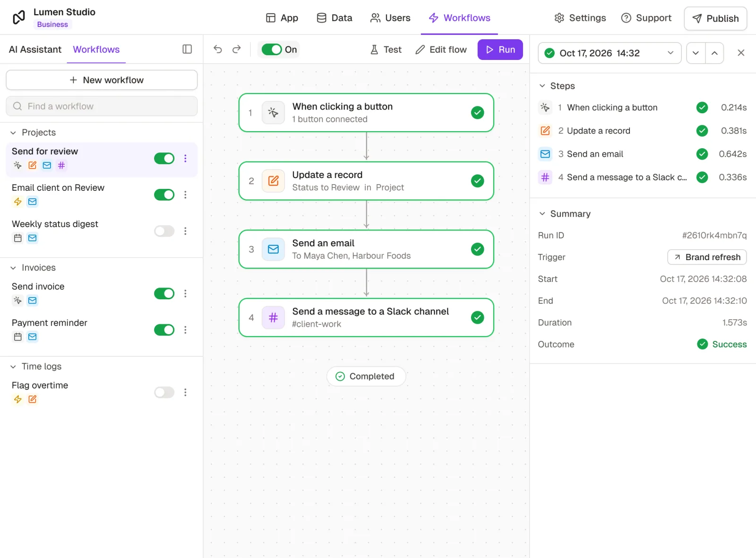The height and width of the screenshot is (558, 756).
Task: Collapse the Steps section
Action: pyautogui.click(x=542, y=86)
